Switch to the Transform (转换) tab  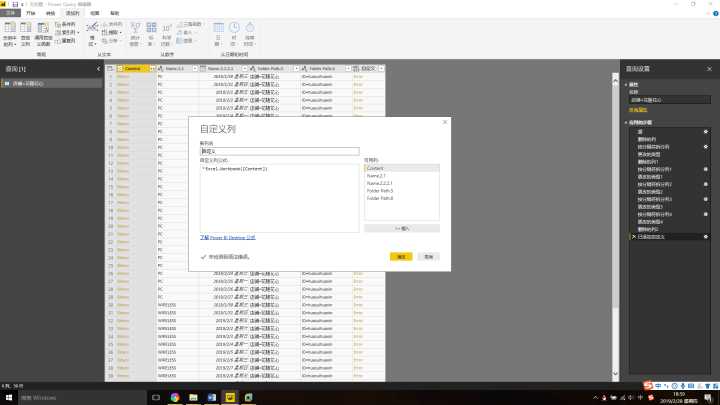tap(51, 13)
